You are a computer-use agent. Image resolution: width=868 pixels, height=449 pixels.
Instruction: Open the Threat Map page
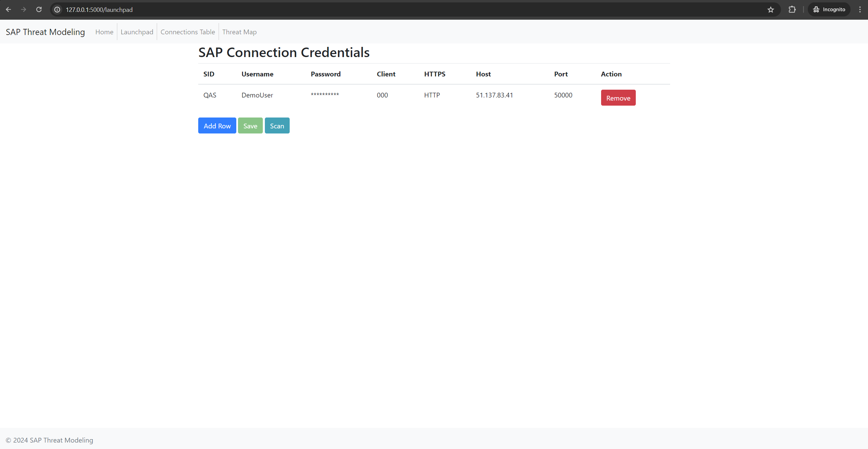(x=239, y=32)
